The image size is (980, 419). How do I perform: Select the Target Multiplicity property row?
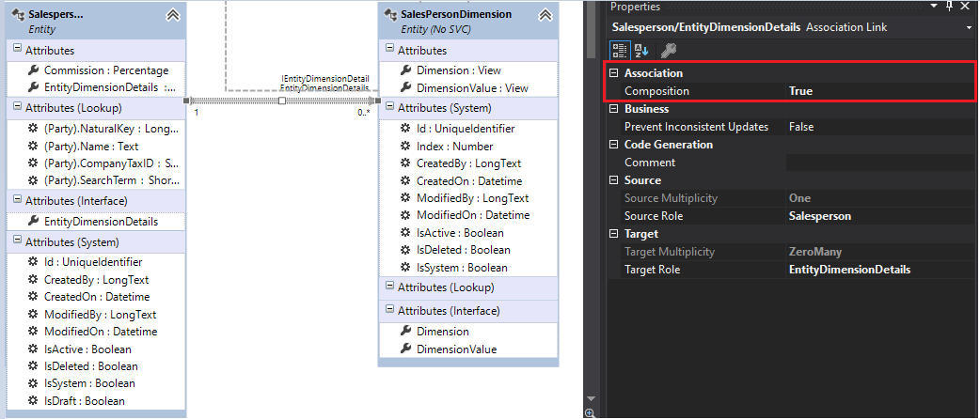point(790,252)
